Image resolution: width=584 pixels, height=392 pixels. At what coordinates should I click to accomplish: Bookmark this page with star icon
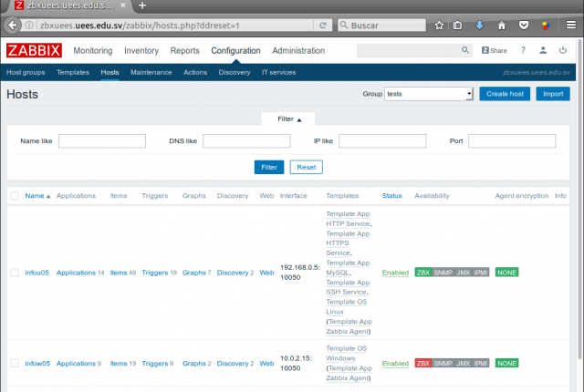pos(439,26)
